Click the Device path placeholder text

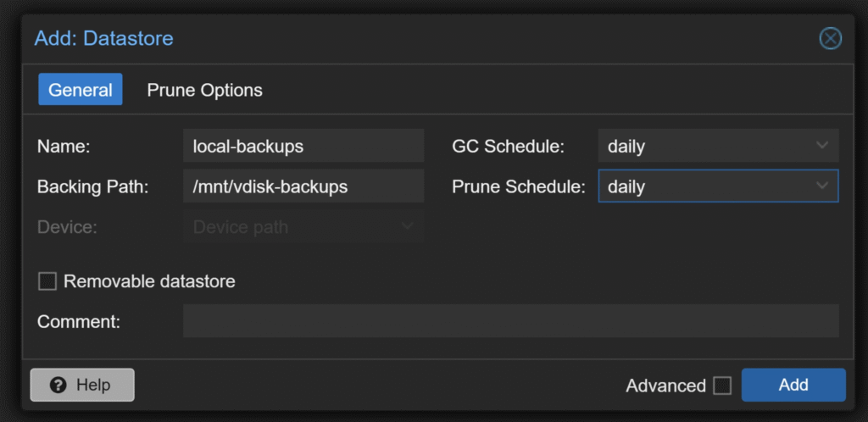click(241, 227)
